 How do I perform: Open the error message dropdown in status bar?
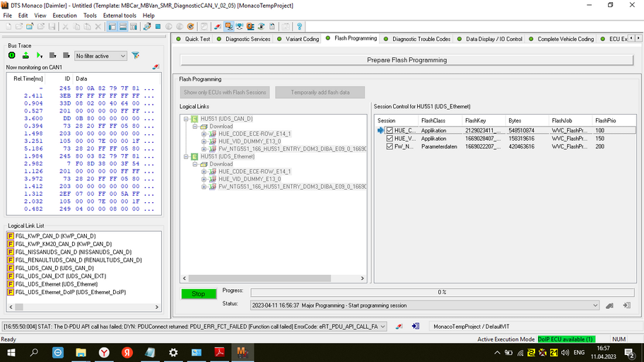[382, 327]
